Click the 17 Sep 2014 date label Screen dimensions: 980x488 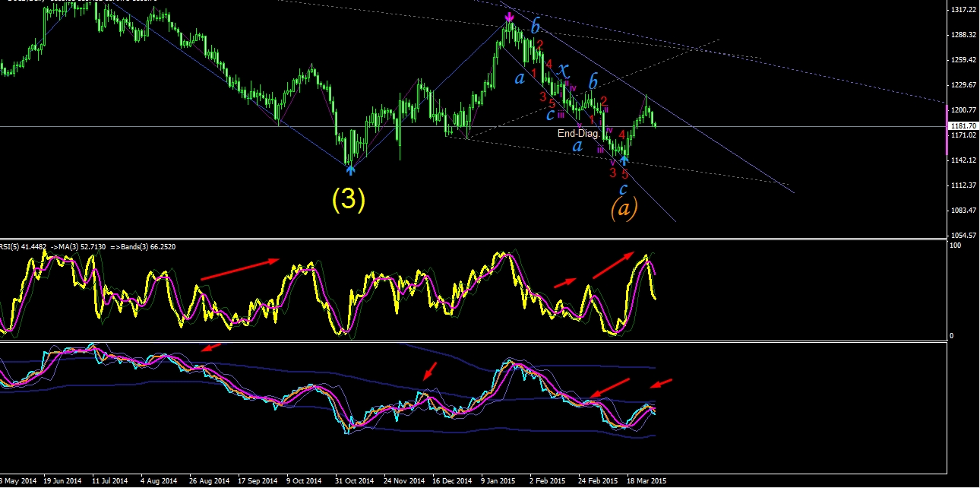(258, 481)
